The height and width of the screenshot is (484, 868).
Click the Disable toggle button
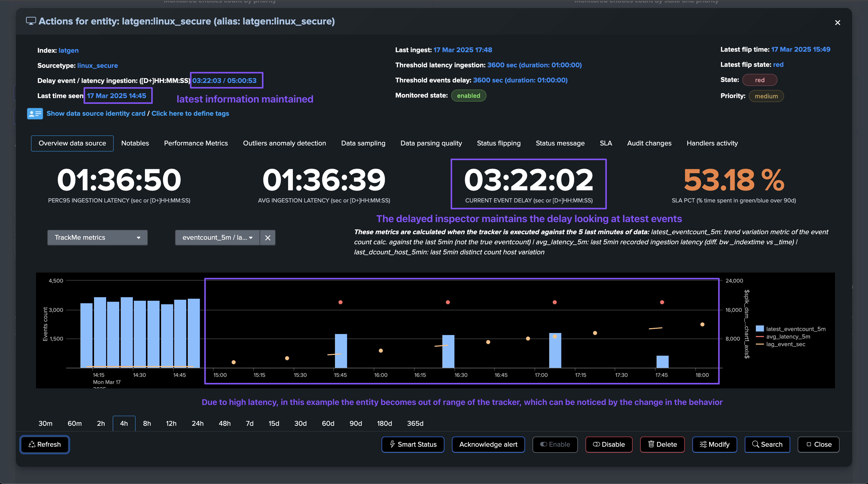pos(609,445)
